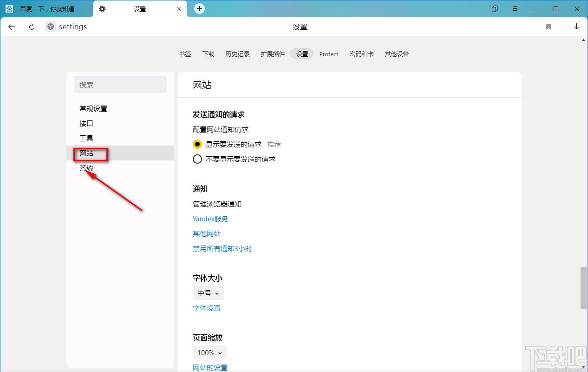Open the 100% page zoom dropdown
Screen dimensions: 588x372
pyautogui.click(x=209, y=352)
